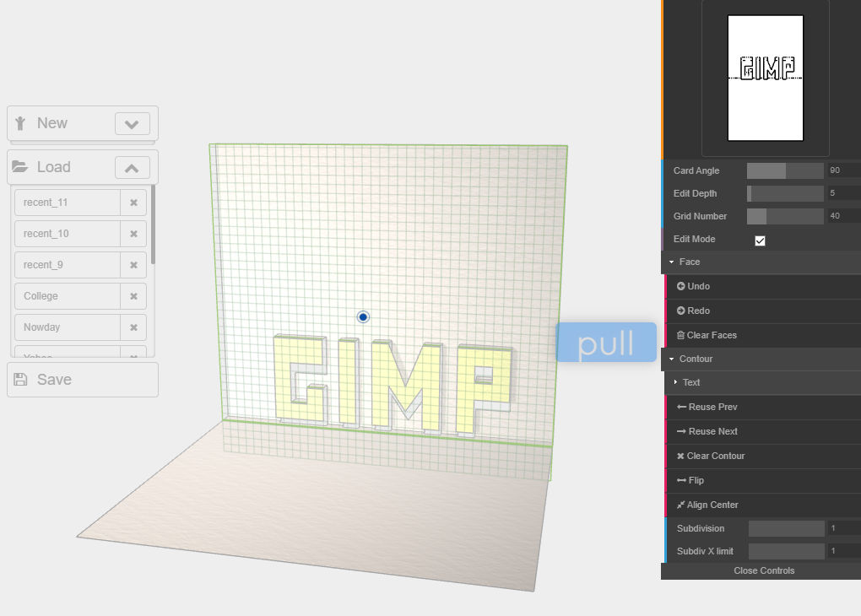This screenshot has height=616, width=861.
Task: Click the Subdivision value field
Action: (844, 528)
